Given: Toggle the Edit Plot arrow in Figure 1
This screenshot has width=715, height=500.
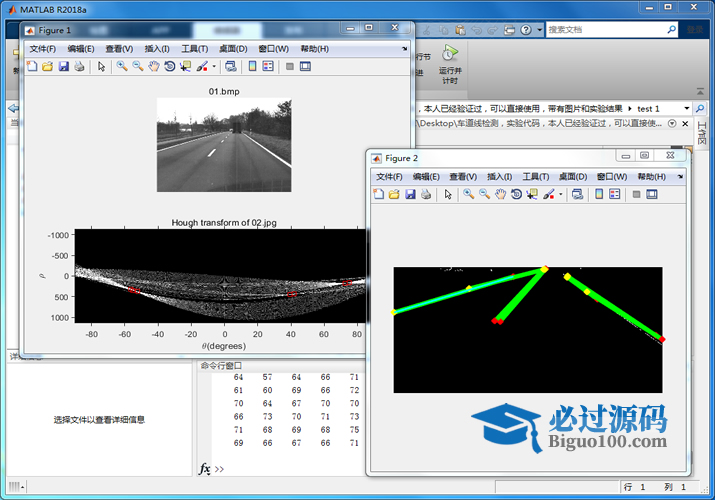Looking at the screenshot, I should tap(101, 67).
